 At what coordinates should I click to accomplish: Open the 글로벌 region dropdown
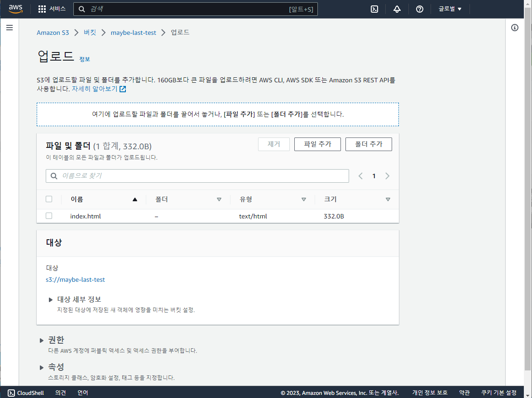pyautogui.click(x=450, y=9)
